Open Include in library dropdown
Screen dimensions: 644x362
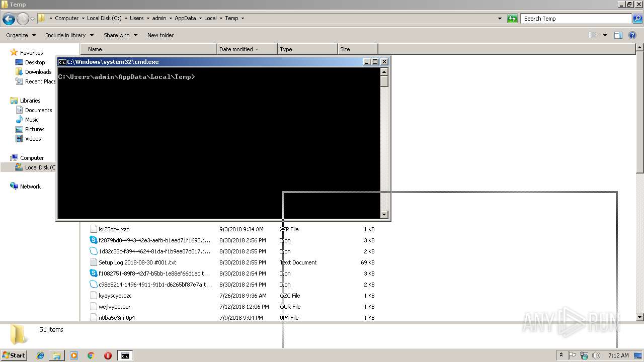[x=69, y=35]
